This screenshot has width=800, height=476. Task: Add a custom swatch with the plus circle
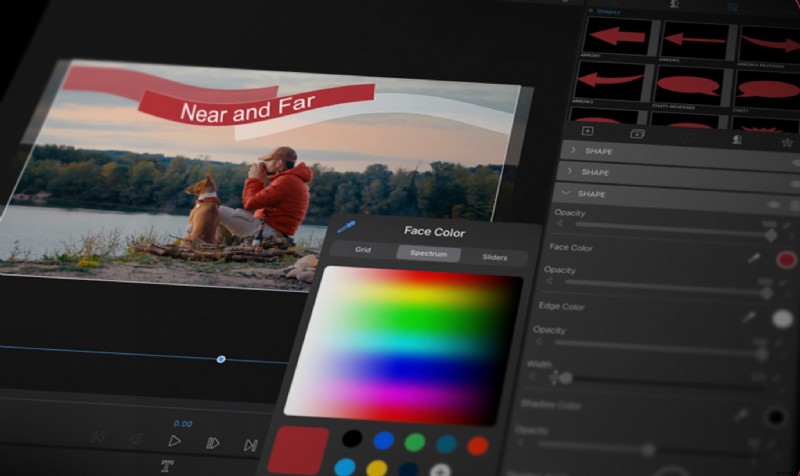coord(440,470)
